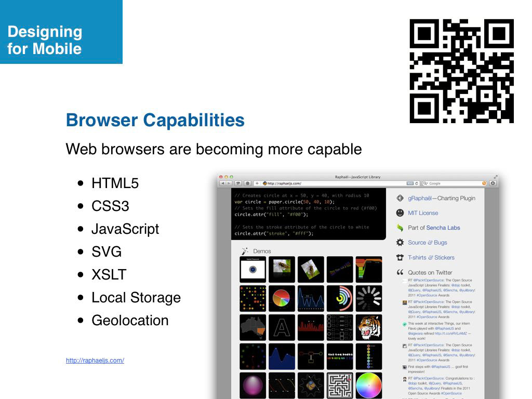Open the pie chart demo thumbnail
This screenshot has width=532, height=399.
pos(282,298)
